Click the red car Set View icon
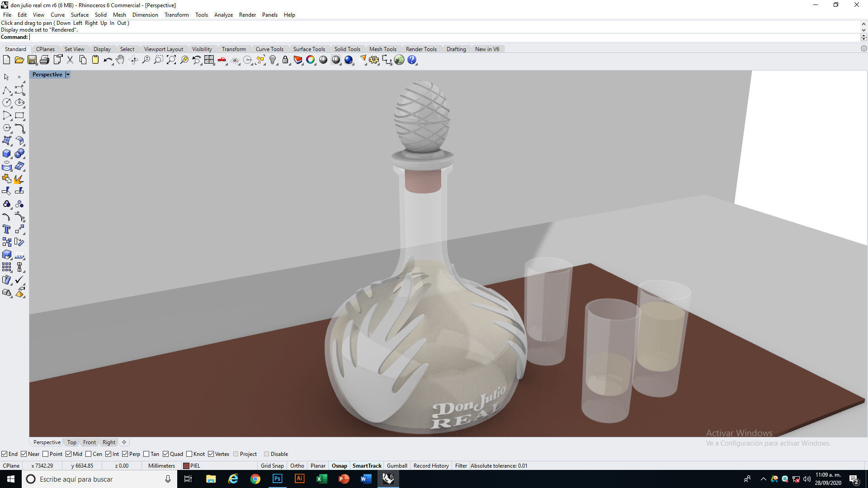Screen dimensions: 868x488 222,60
